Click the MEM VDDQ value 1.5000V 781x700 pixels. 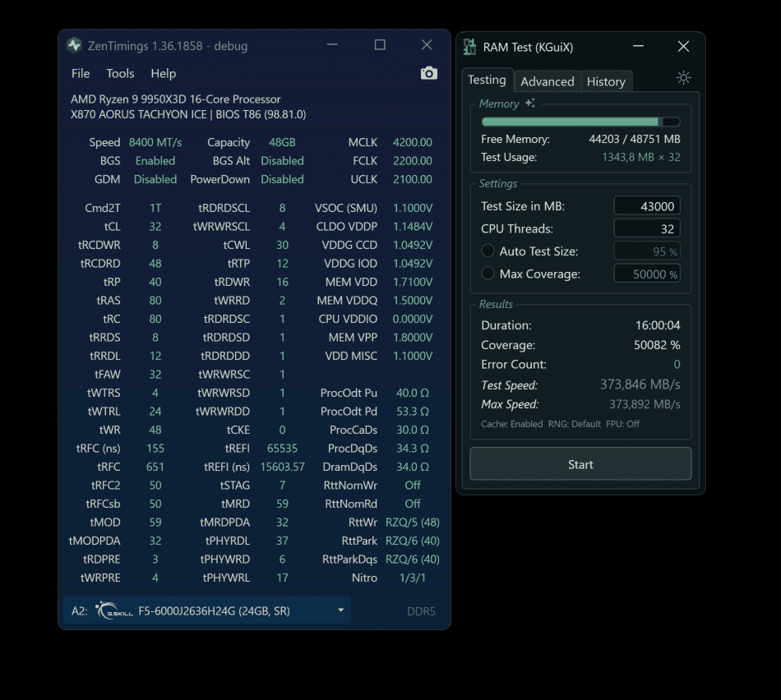(x=413, y=300)
